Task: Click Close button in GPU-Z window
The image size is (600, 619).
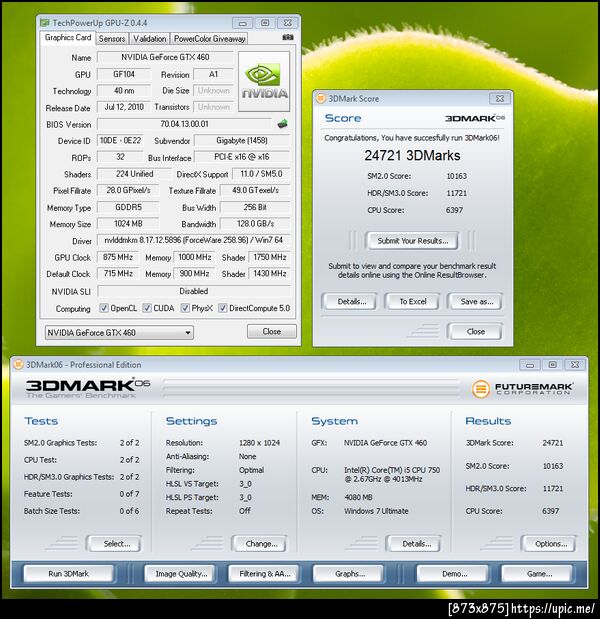Action: [272, 332]
